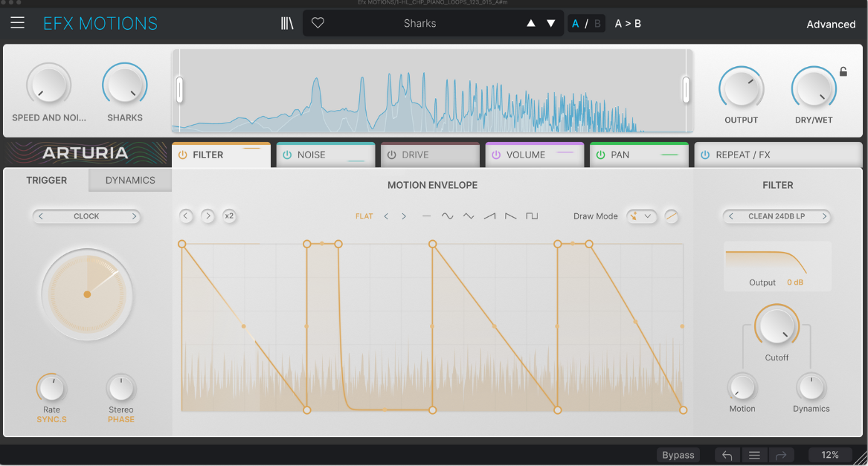The height and width of the screenshot is (466, 868).
Task: Select the triangle wave envelope shape
Action: pyautogui.click(x=469, y=216)
